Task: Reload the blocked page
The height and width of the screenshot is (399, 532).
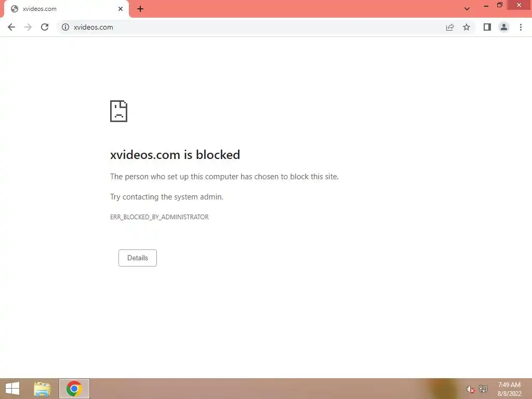Action: point(45,27)
